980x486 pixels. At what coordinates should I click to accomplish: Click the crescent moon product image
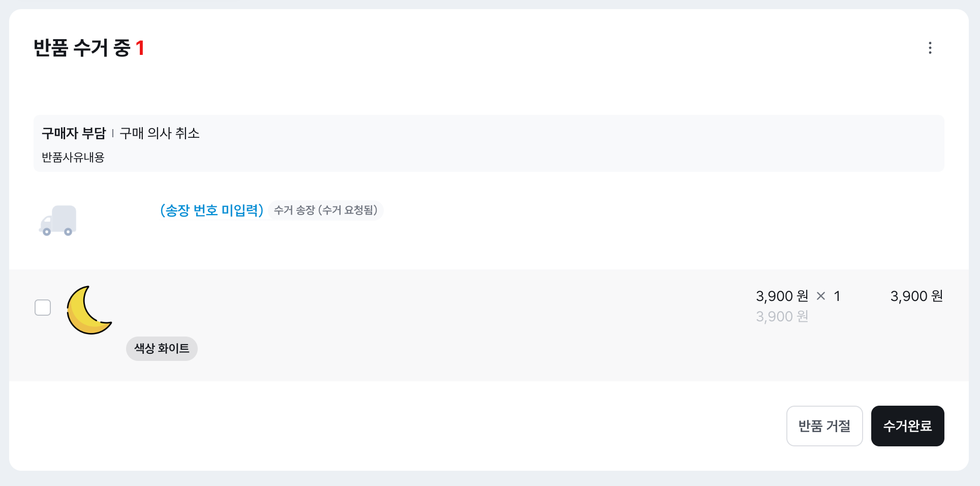[x=89, y=310]
